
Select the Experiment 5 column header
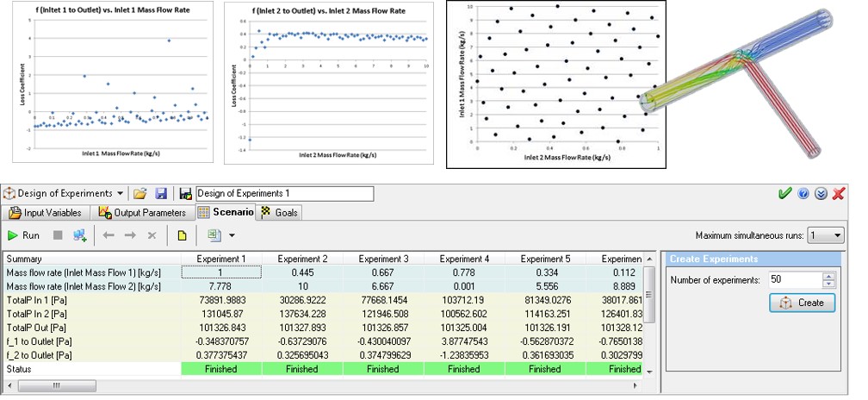click(x=545, y=259)
